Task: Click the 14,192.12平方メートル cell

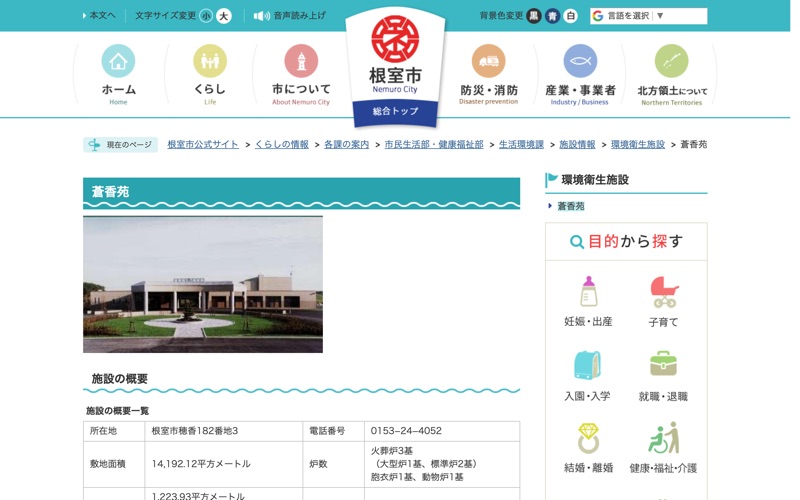Action: [x=223, y=464]
